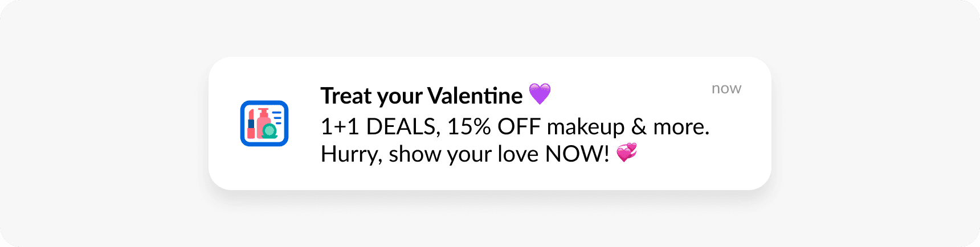This screenshot has width=980, height=247.
Task: Click the green compact mirror in the icon
Action: (x=269, y=131)
